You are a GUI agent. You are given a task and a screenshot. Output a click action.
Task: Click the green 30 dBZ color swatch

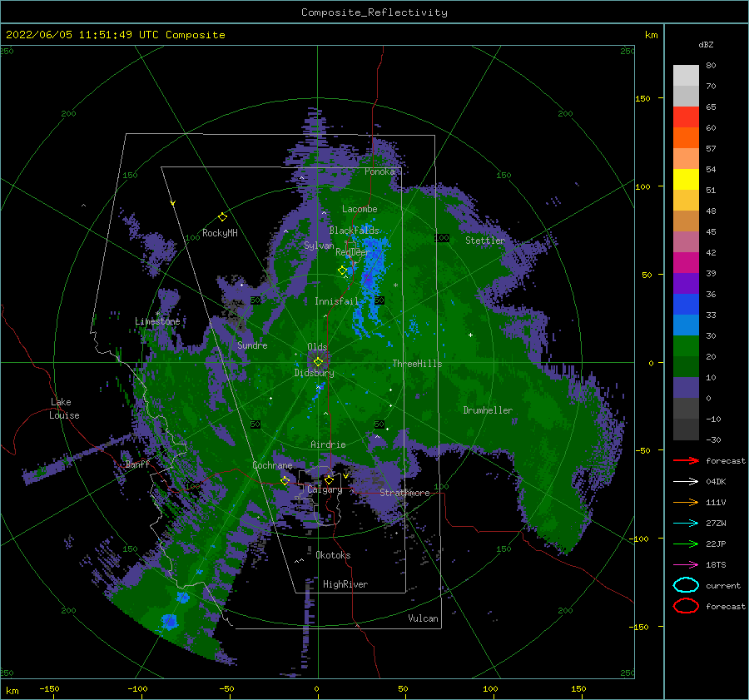[x=686, y=346]
